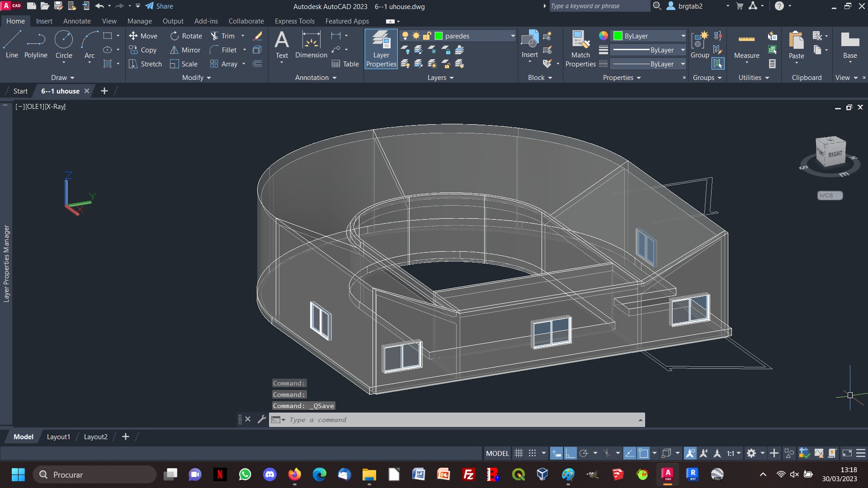Add a new drawing tab

coord(104,91)
